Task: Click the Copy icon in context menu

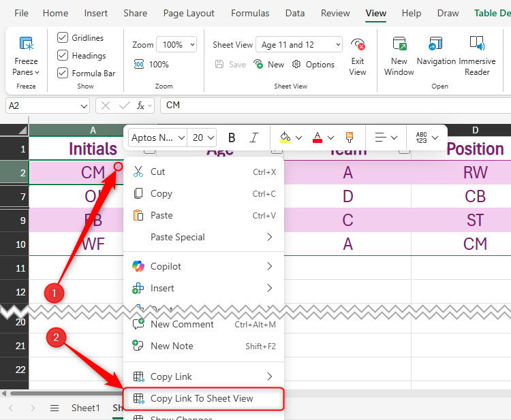Action: [138, 193]
